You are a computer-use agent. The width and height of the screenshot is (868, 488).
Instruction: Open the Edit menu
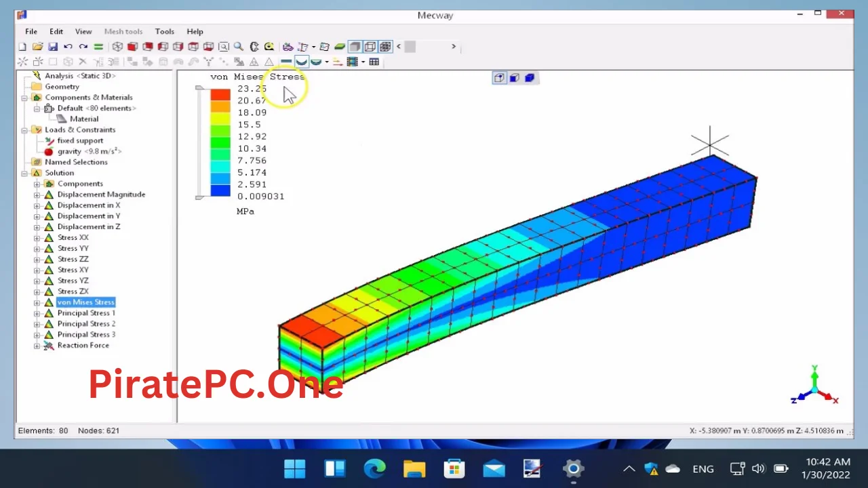click(56, 31)
